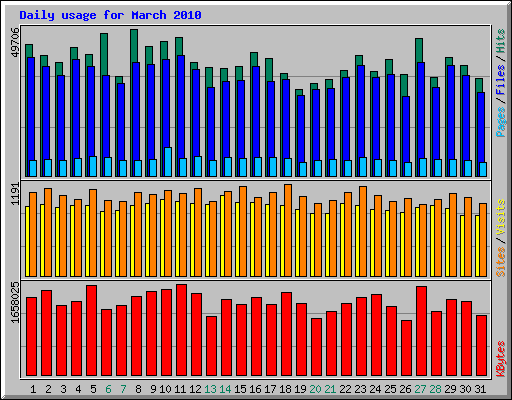Click day label 29 on x-axis
512x400 pixels.
450,389
